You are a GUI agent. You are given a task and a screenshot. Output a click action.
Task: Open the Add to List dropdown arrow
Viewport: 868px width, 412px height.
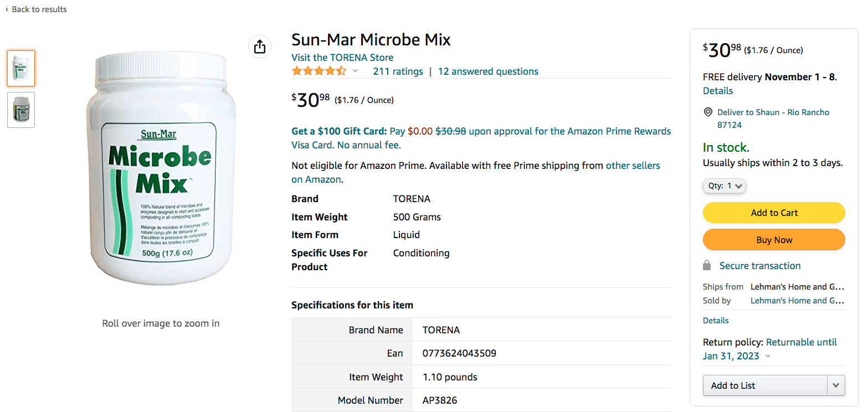pyautogui.click(x=836, y=385)
